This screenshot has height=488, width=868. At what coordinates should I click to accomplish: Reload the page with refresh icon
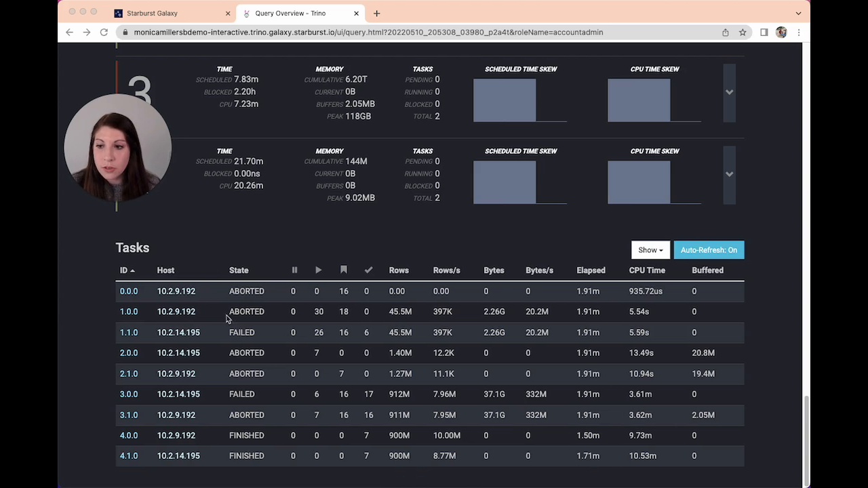click(104, 32)
